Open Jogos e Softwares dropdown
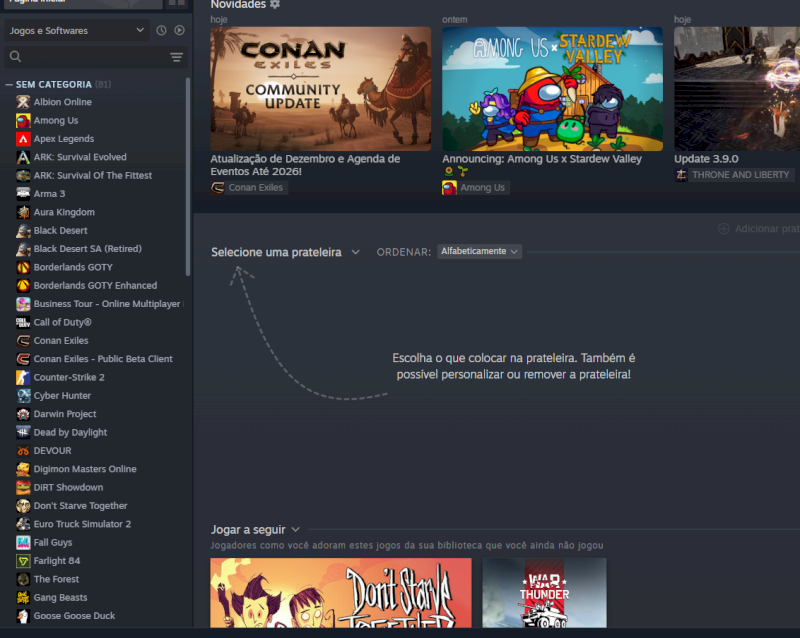This screenshot has height=638, width=800. pyautogui.click(x=77, y=31)
